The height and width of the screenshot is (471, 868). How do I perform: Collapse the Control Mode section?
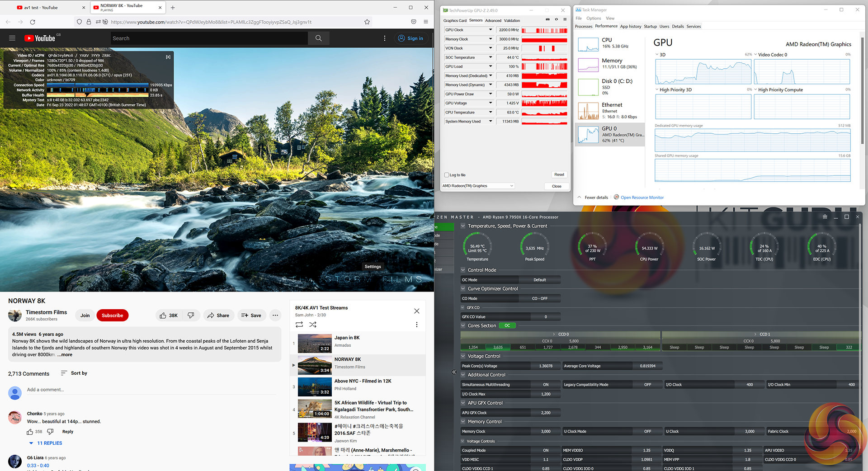point(463,270)
